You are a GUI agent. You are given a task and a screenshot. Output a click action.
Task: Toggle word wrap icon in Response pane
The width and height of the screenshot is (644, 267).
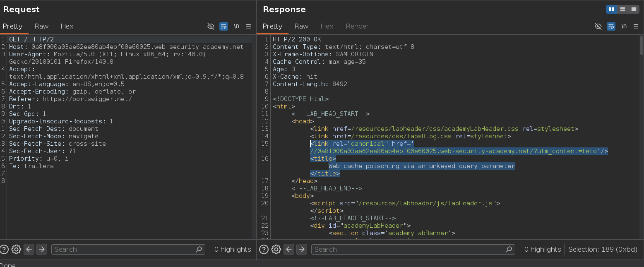point(611,26)
